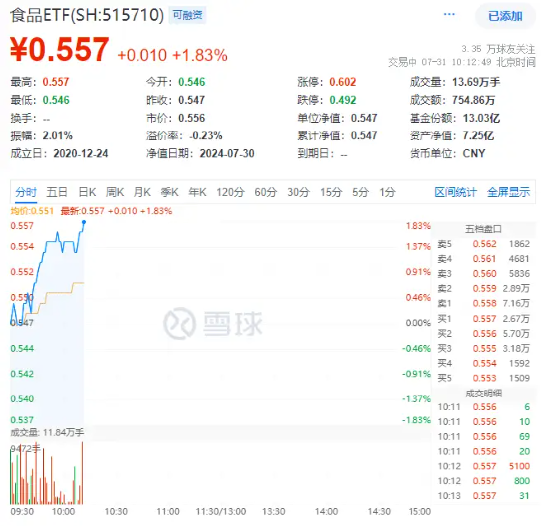Choose the 30分 interval tab

point(299,192)
